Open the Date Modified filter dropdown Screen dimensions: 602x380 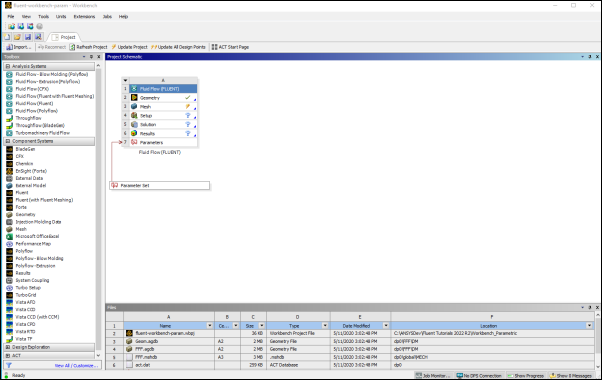[x=386, y=325]
